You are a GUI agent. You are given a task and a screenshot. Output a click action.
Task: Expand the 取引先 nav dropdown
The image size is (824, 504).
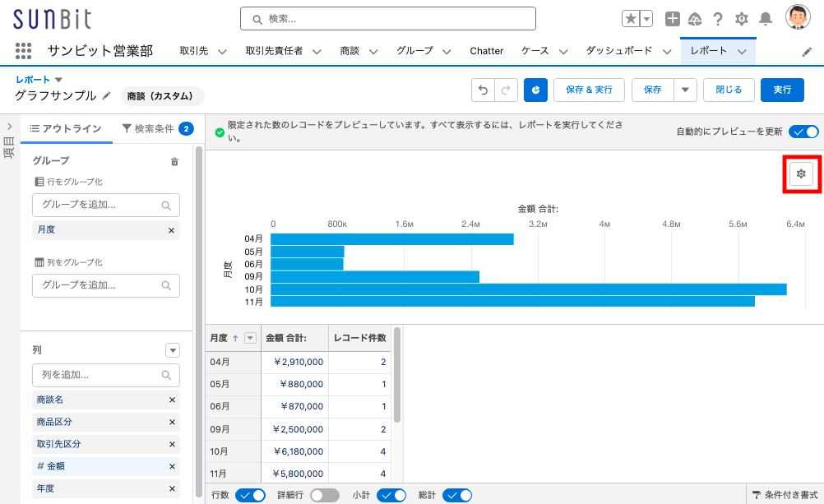pos(222,52)
